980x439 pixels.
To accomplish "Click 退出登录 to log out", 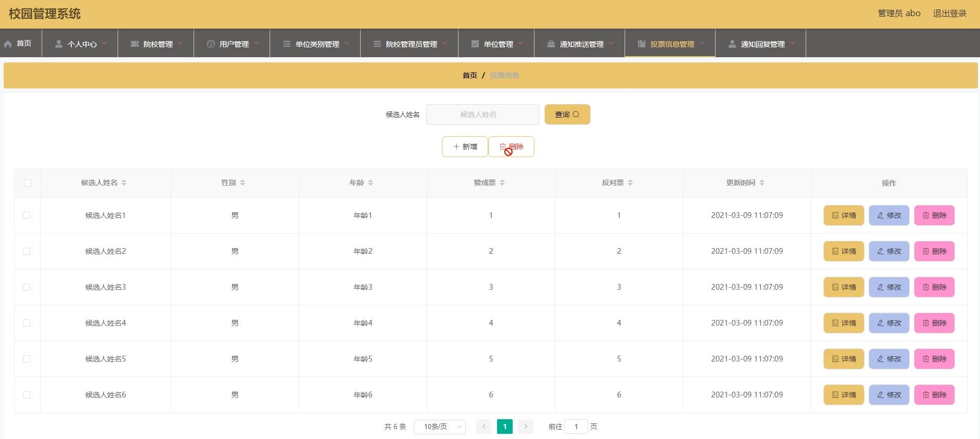I will coord(949,14).
